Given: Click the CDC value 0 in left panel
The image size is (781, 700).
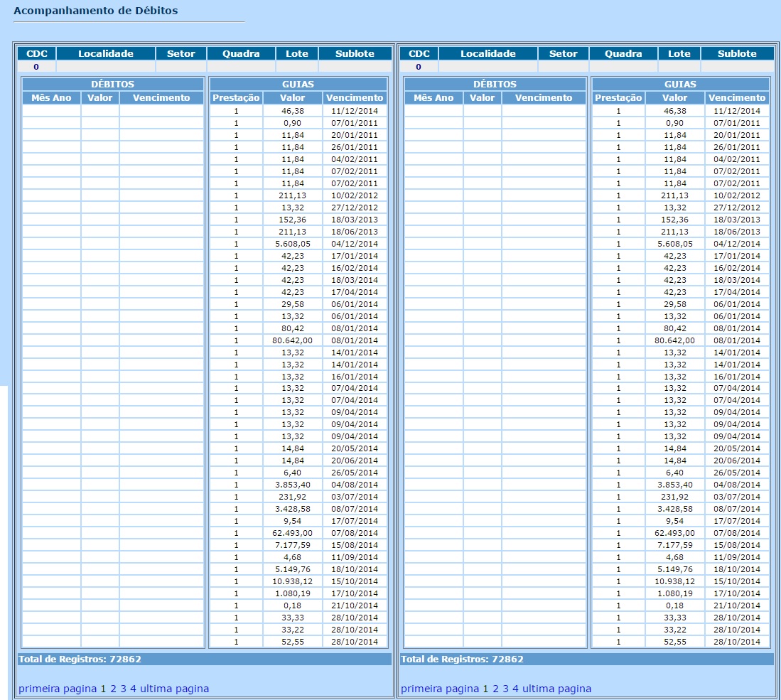Looking at the screenshot, I should coord(36,67).
